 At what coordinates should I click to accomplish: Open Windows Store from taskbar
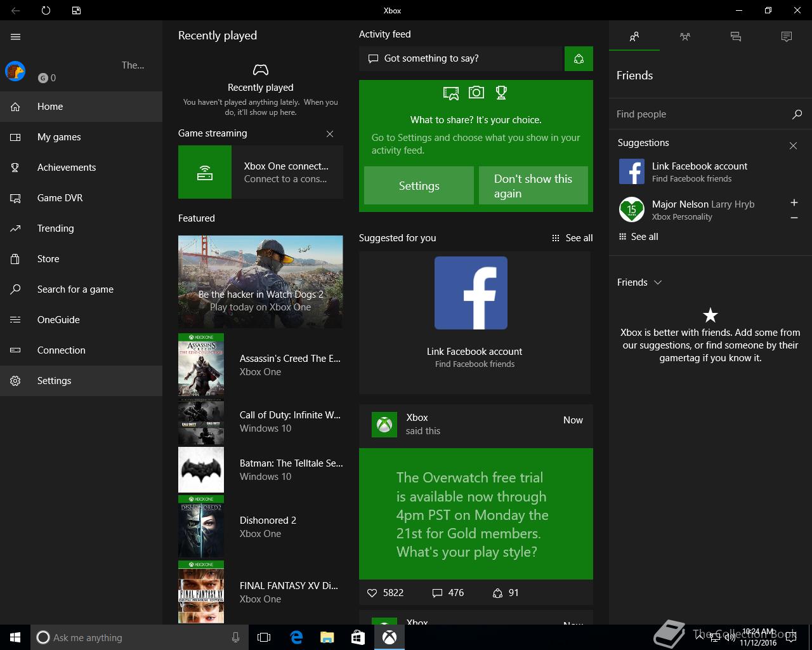pos(358,637)
